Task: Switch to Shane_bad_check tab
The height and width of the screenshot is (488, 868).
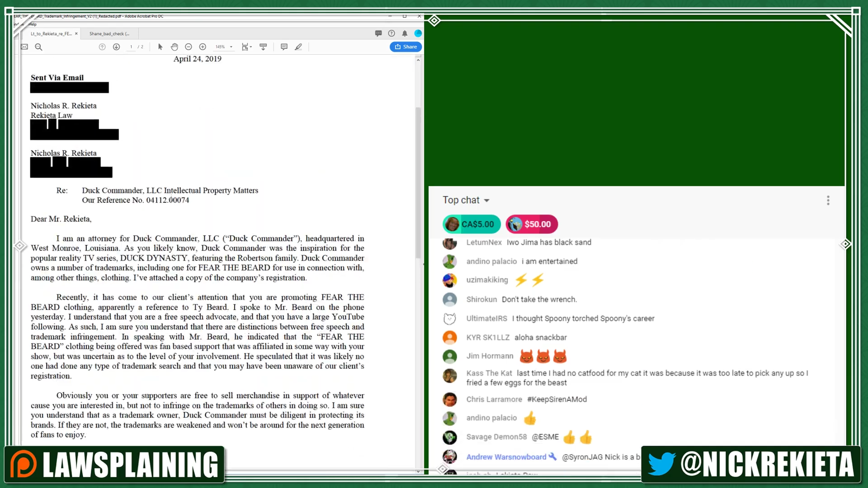Action: click(x=109, y=34)
